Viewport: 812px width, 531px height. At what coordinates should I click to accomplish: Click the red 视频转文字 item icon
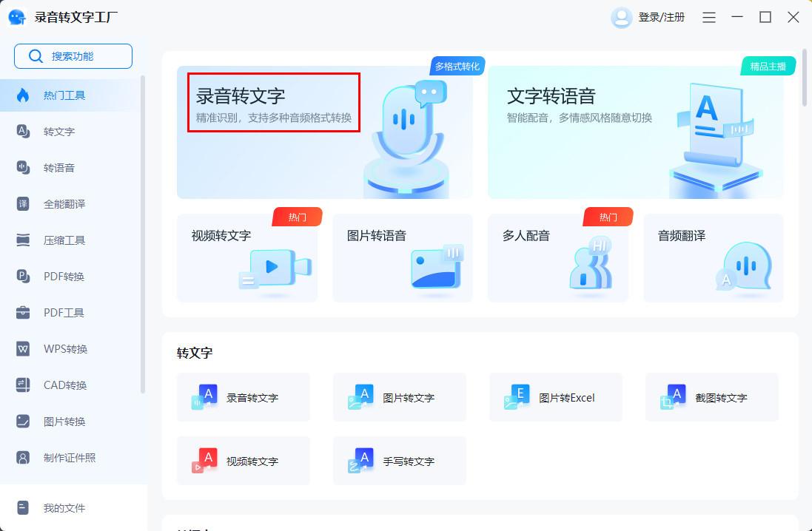point(204,461)
